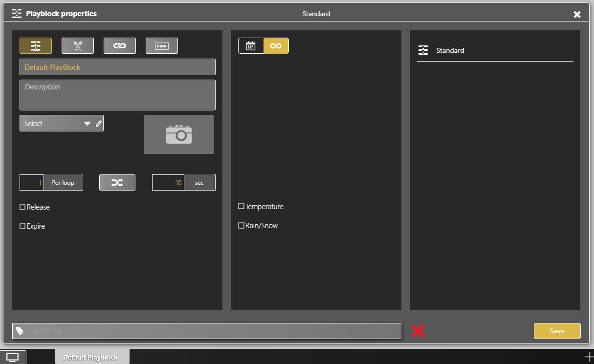Click the per-loop count field
The height and width of the screenshot is (364, 594).
tap(32, 182)
